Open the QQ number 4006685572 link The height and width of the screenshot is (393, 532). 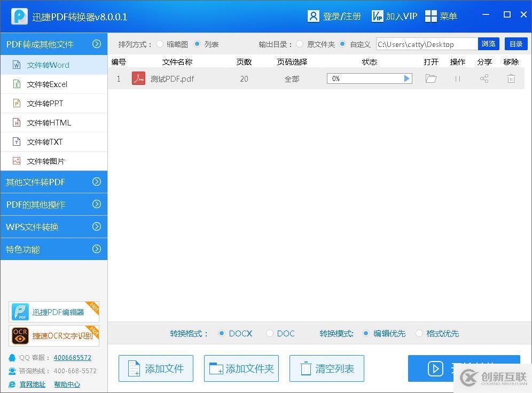(72, 357)
